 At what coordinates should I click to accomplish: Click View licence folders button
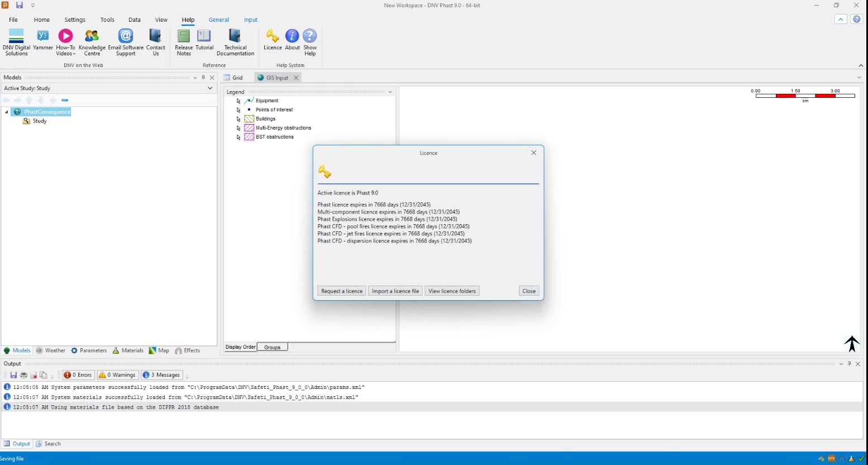coord(452,291)
